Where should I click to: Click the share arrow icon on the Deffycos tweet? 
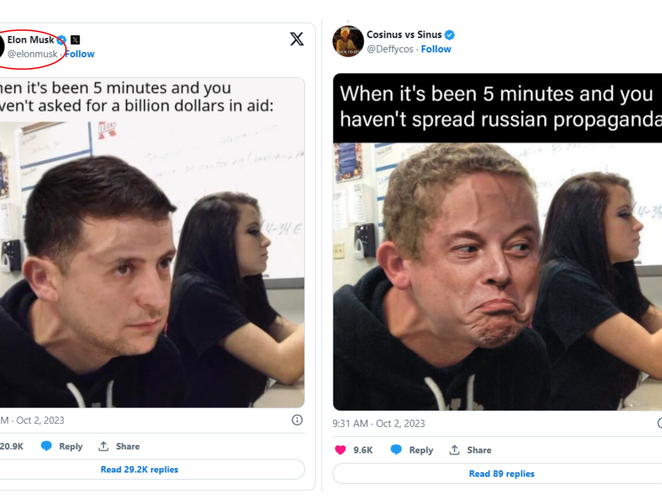[454, 450]
